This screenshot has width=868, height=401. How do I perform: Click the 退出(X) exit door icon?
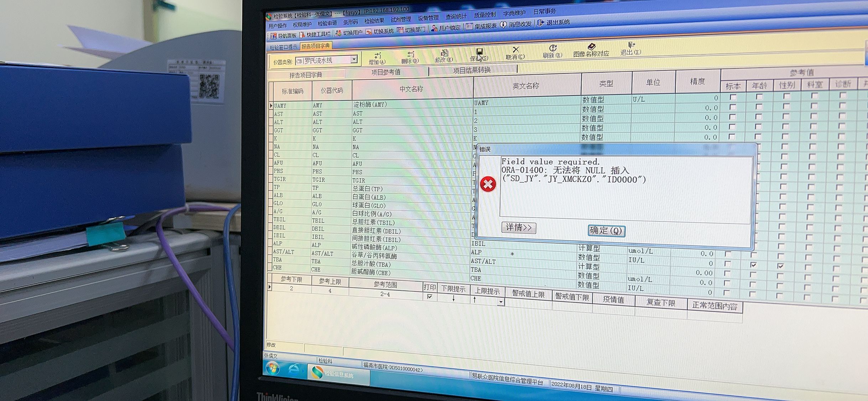[631, 45]
